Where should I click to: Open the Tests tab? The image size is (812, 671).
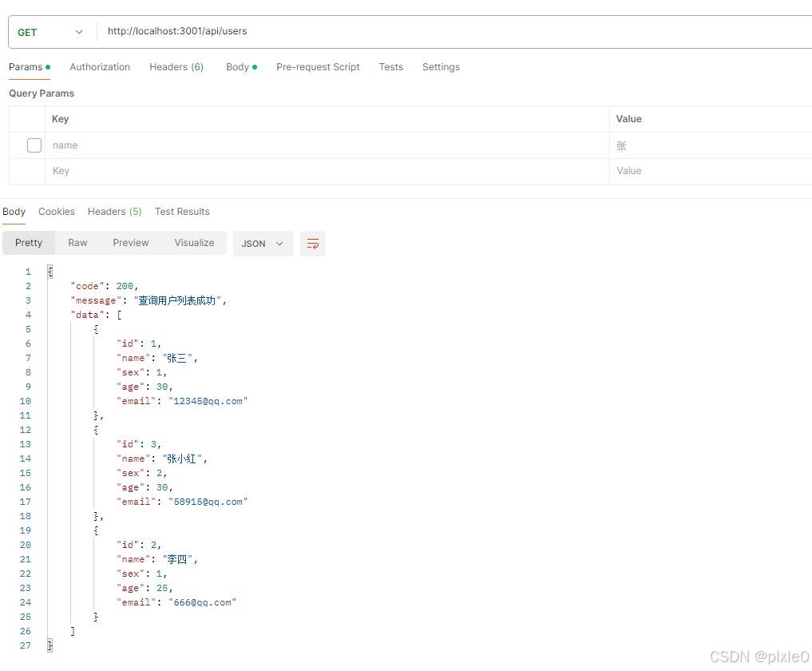pos(391,67)
